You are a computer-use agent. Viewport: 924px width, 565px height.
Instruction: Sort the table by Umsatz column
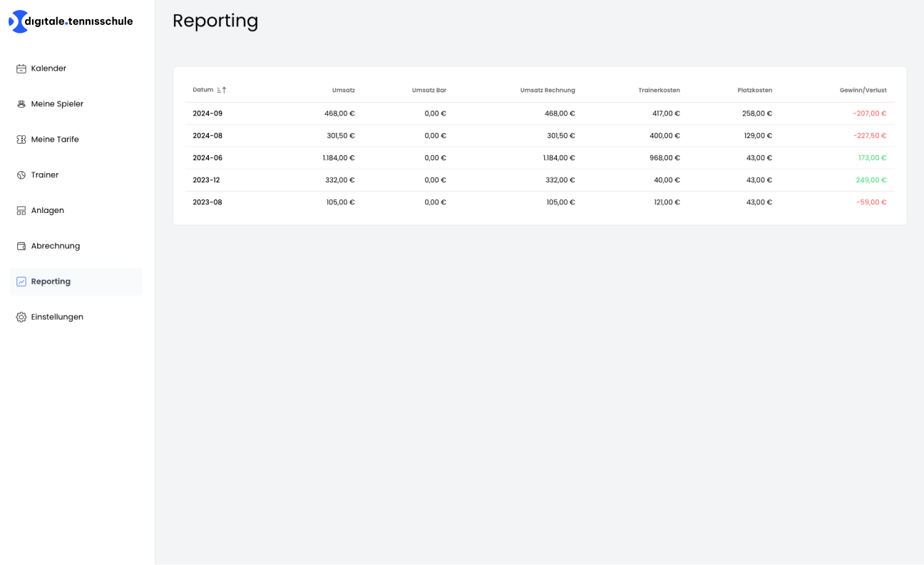[x=344, y=90]
